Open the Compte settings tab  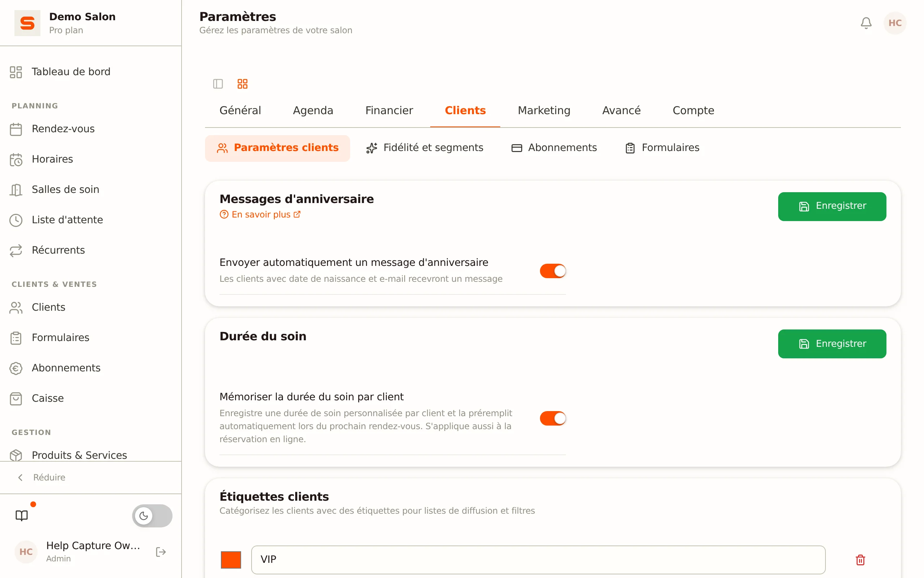693,111
